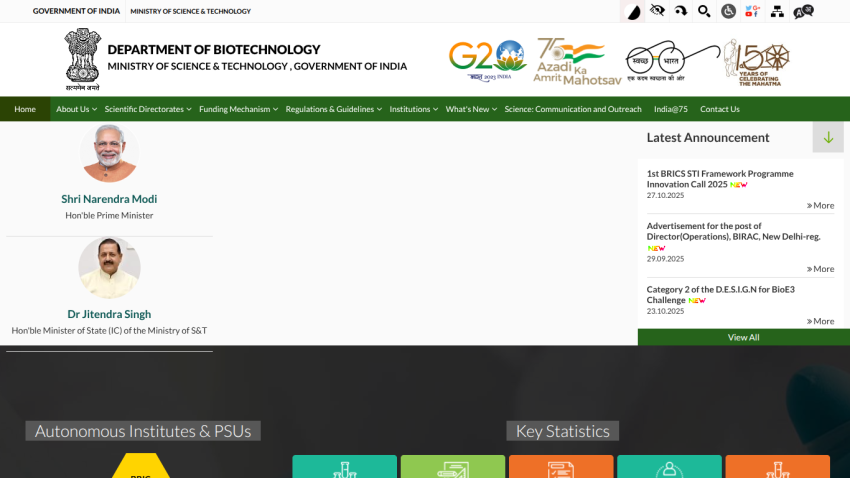Click the Hon'ble Minister of State (IC) caption
This screenshot has width=850, height=478.
pos(109,331)
